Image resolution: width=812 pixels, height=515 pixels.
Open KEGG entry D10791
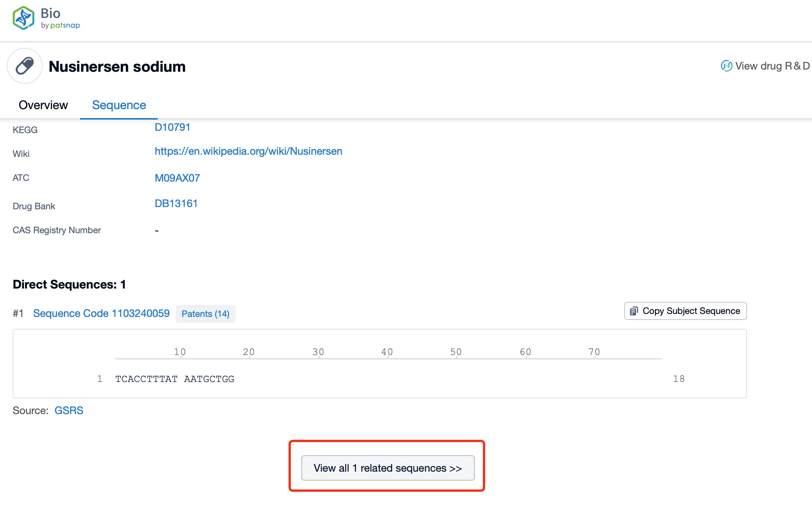click(172, 127)
